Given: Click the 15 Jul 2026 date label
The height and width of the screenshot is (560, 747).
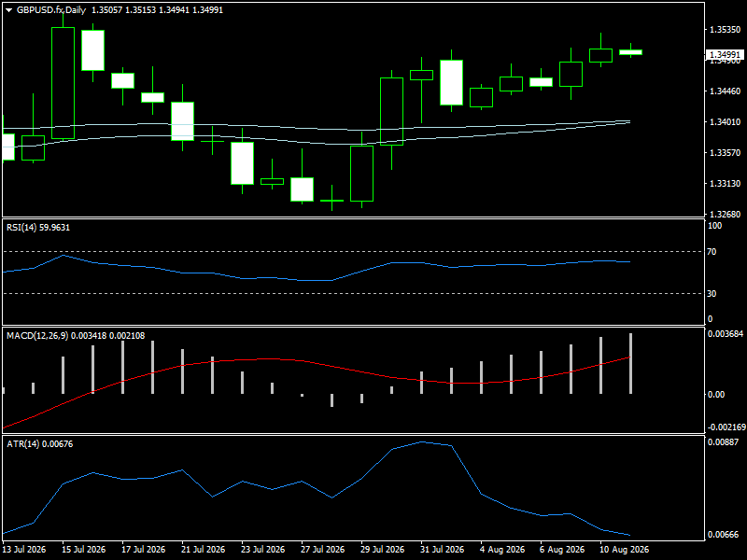Looking at the screenshot, I should [x=84, y=550].
